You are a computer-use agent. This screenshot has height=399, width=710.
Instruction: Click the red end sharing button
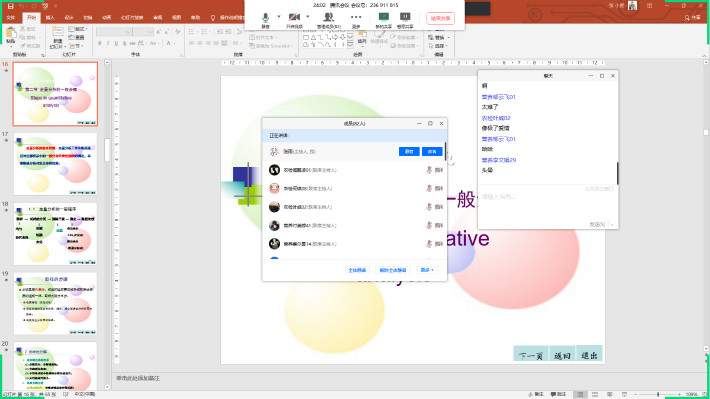pos(440,19)
